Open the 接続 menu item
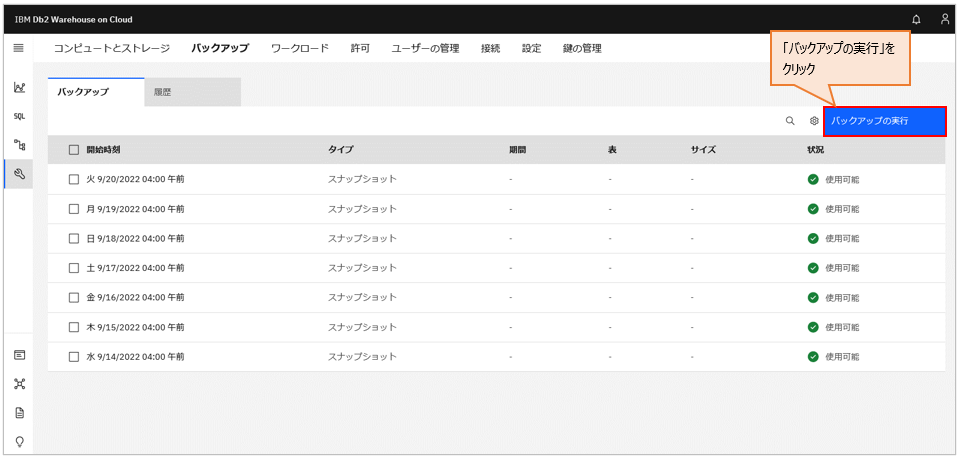Screen dimensions: 961x457 click(490, 48)
